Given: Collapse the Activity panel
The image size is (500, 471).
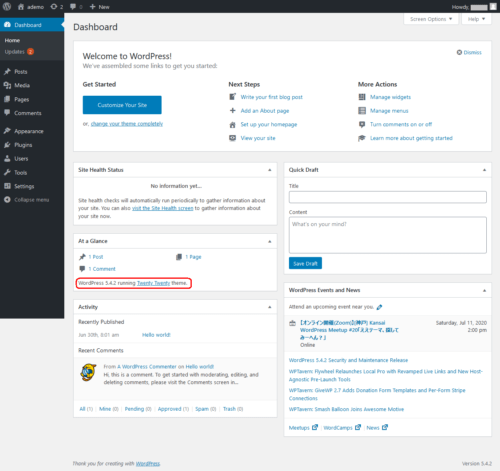Looking at the screenshot, I should 270,307.
